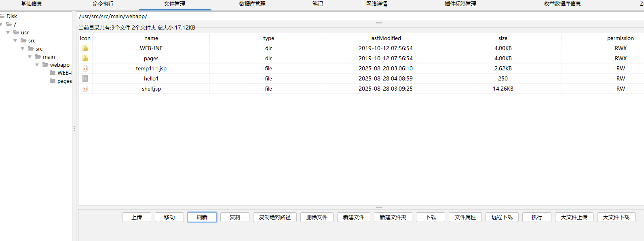
Task: Select the usr tree item label
Action: (x=25, y=32)
